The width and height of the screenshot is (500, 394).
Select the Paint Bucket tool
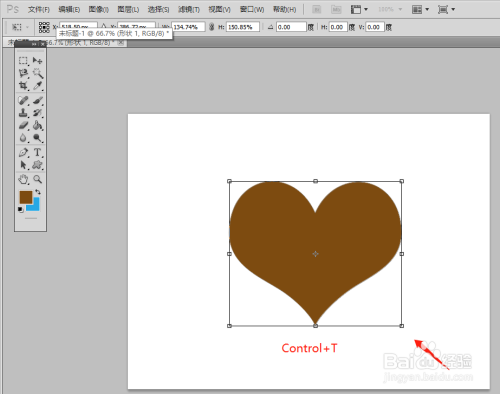pos(38,126)
